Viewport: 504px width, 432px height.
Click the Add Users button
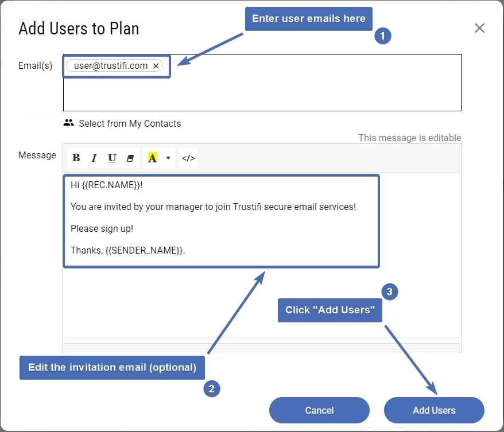click(x=434, y=410)
